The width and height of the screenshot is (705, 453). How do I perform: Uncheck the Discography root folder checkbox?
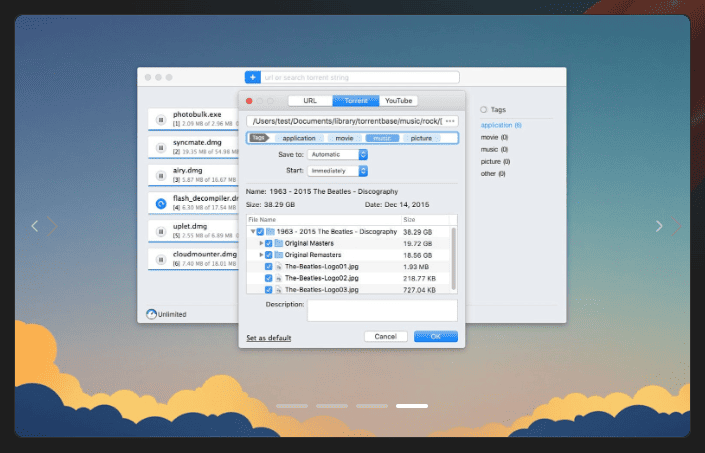(260, 232)
